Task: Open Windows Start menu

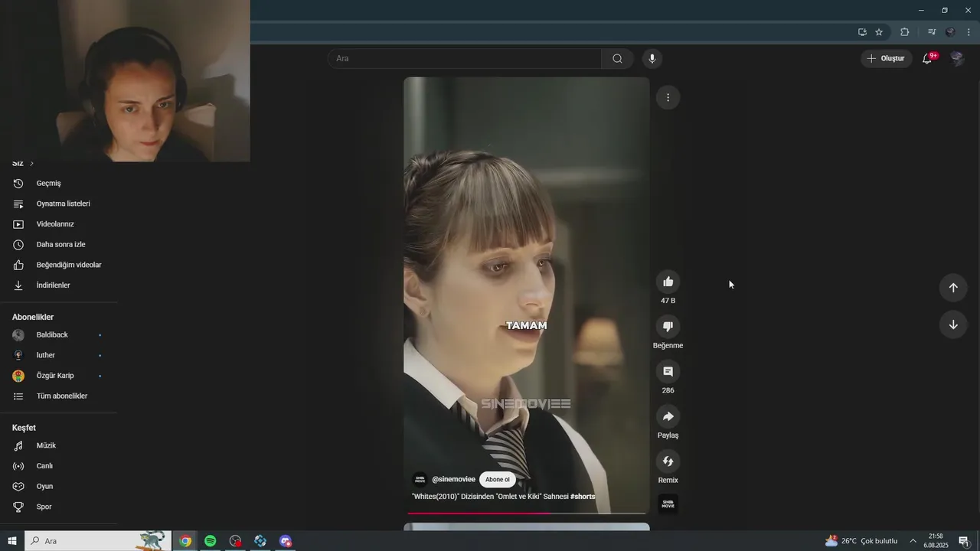Action: point(12,541)
